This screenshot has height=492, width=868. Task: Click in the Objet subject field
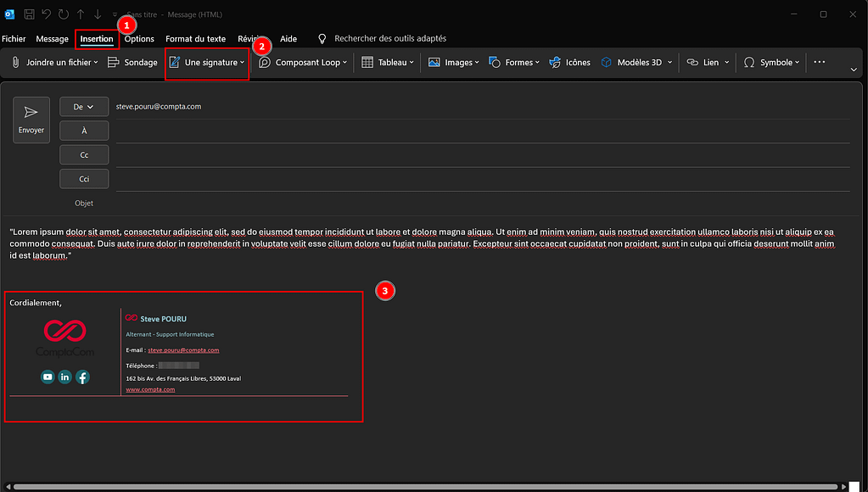(475, 204)
